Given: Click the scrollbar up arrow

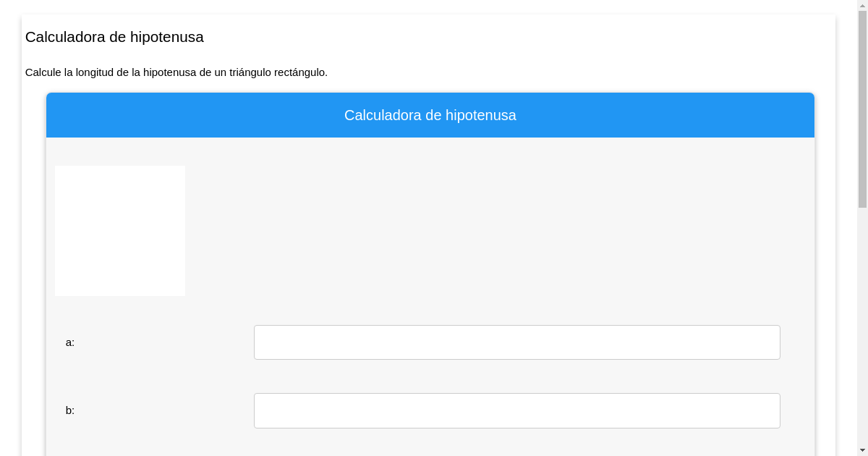Looking at the screenshot, I should [x=862, y=6].
